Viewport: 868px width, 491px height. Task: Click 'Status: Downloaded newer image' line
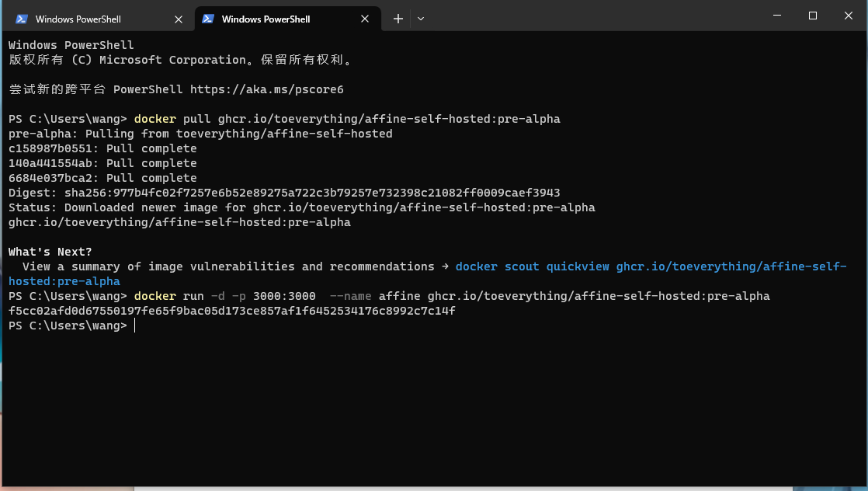tap(302, 207)
